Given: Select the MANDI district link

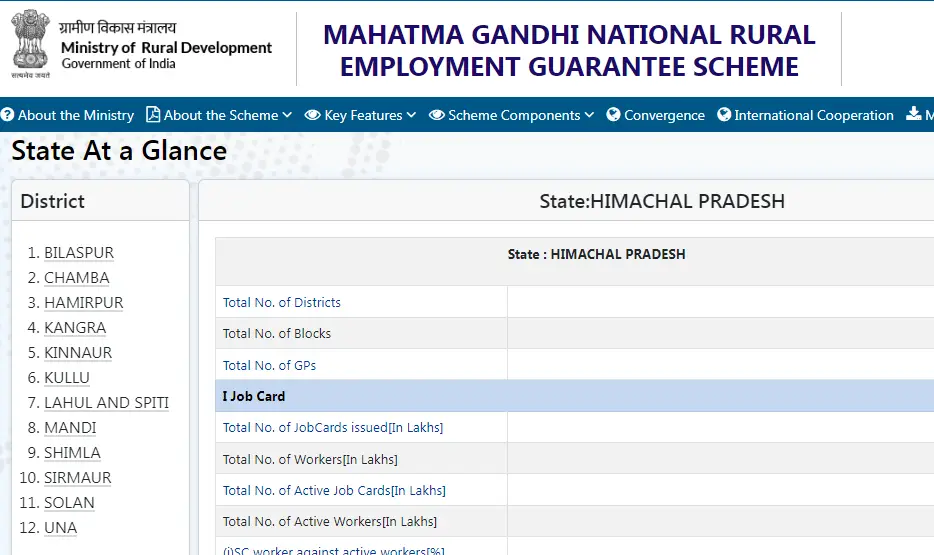Looking at the screenshot, I should coord(70,428).
